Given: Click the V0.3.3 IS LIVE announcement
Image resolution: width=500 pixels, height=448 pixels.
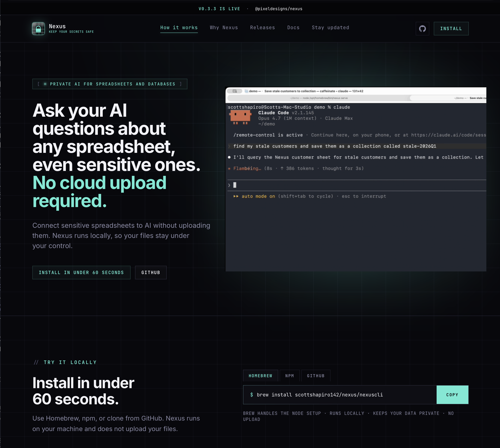Looking at the screenshot, I should coord(219,9).
